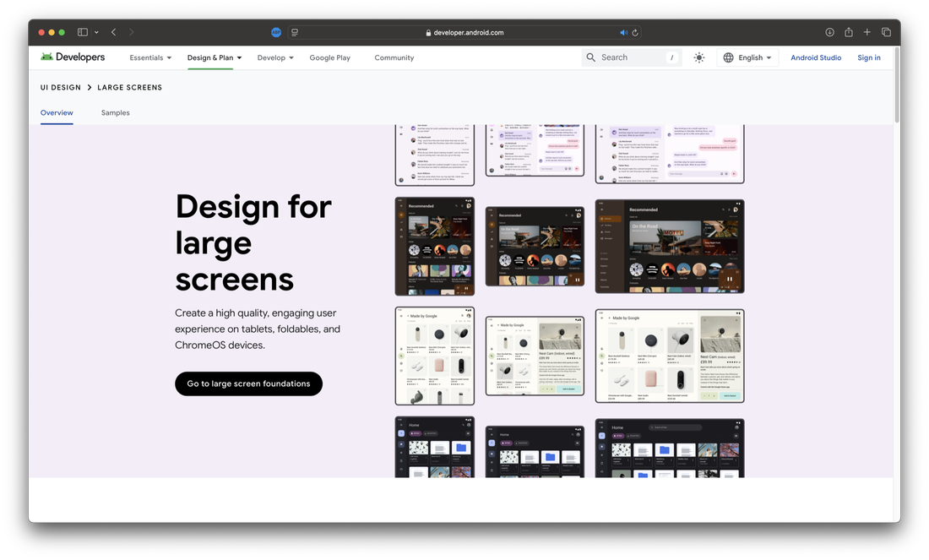Click Go to large screen foundations
This screenshot has width=929, height=560.
pyautogui.click(x=249, y=383)
